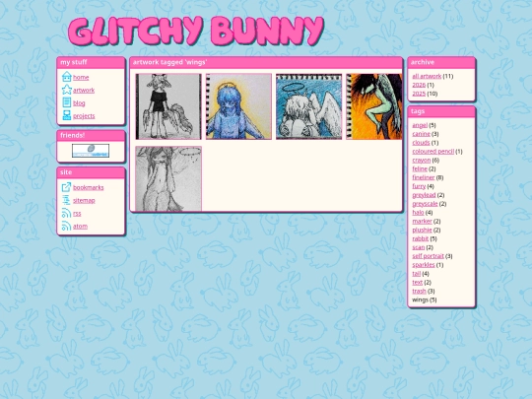Open the bookmarks link
Screen dimensions: 532x399
pos(89,187)
